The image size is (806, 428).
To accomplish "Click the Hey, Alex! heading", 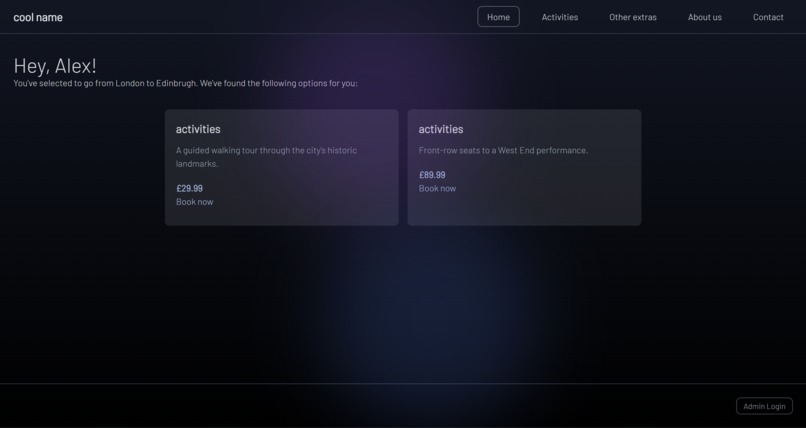I will pyautogui.click(x=55, y=66).
